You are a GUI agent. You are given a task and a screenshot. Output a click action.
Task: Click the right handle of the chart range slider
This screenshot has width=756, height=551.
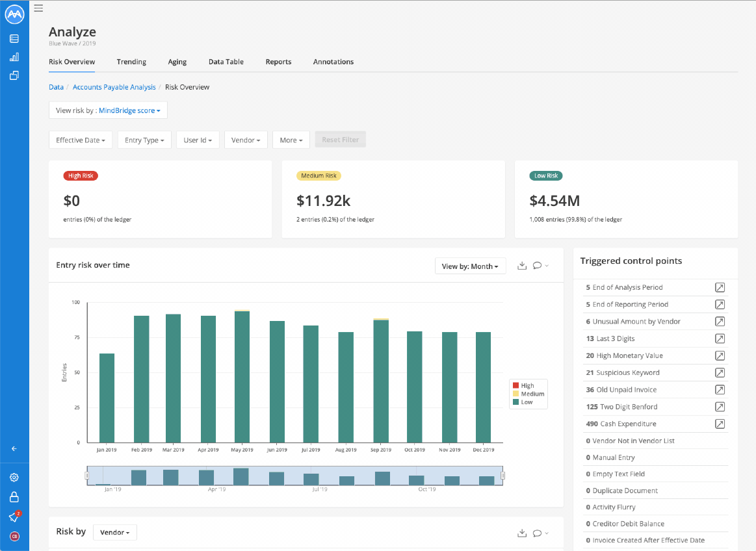pyautogui.click(x=503, y=476)
